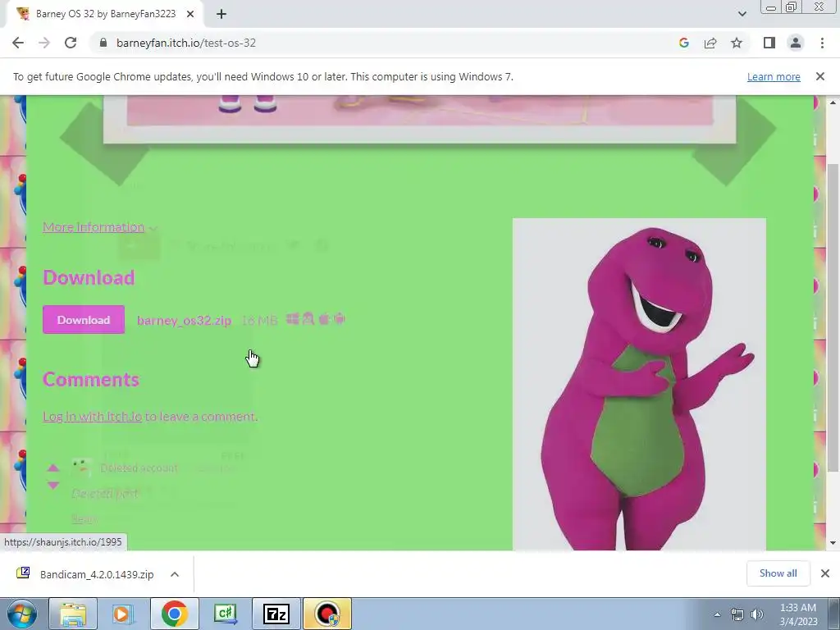The image size is (840, 630).
Task: Click the pink Download button
Action: [x=84, y=320]
